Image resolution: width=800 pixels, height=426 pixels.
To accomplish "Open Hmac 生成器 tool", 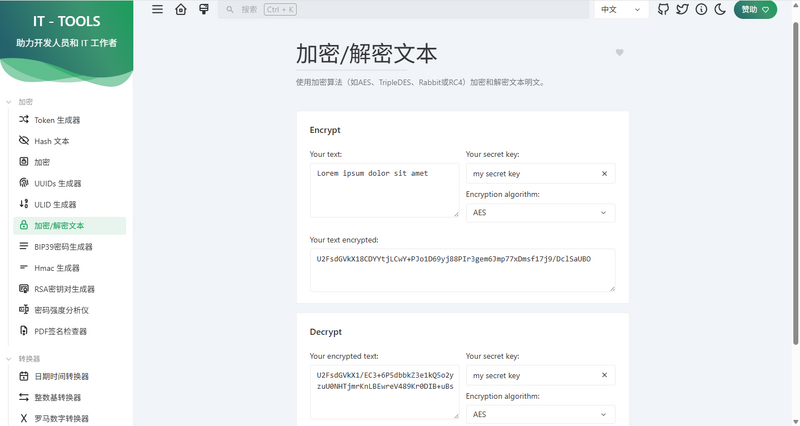I will (70, 268).
